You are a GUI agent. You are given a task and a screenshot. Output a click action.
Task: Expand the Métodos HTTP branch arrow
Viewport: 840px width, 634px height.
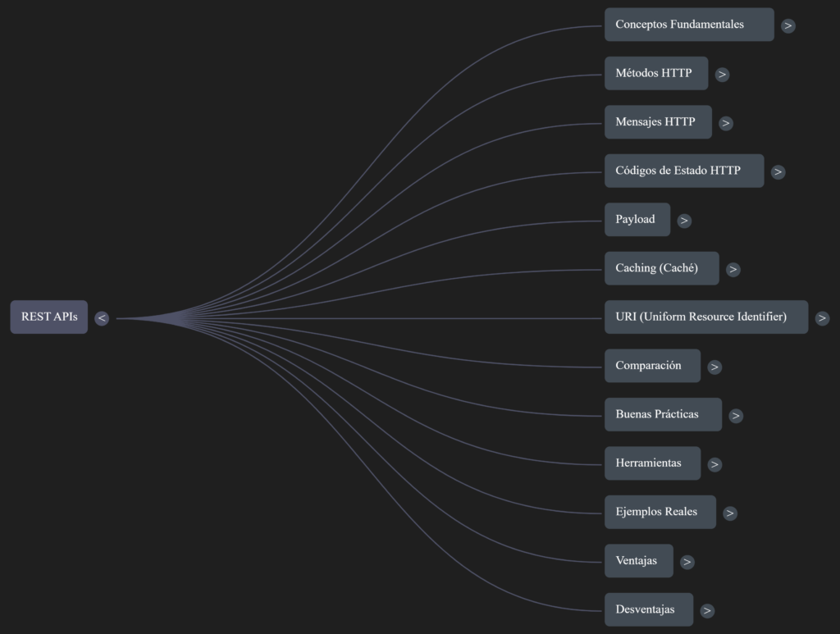pyautogui.click(x=722, y=75)
